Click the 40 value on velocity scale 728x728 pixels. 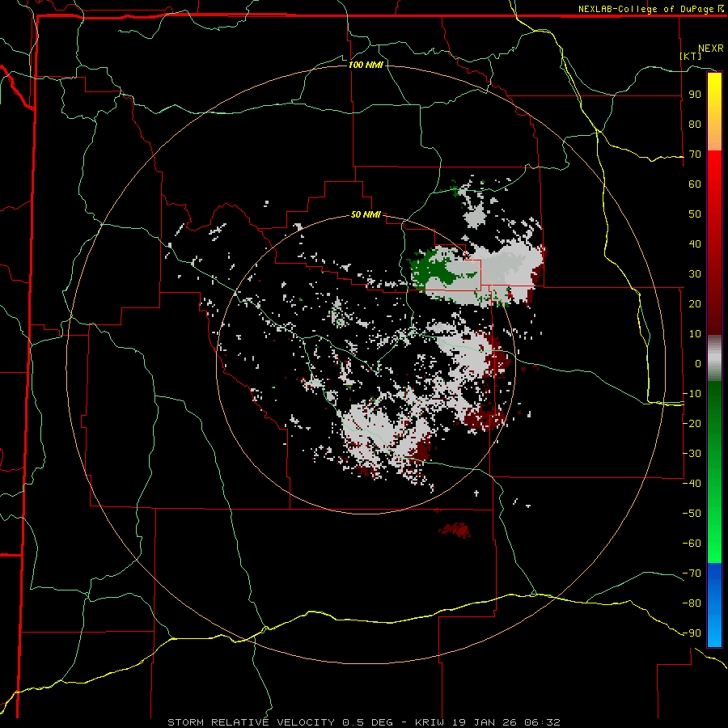695,244
